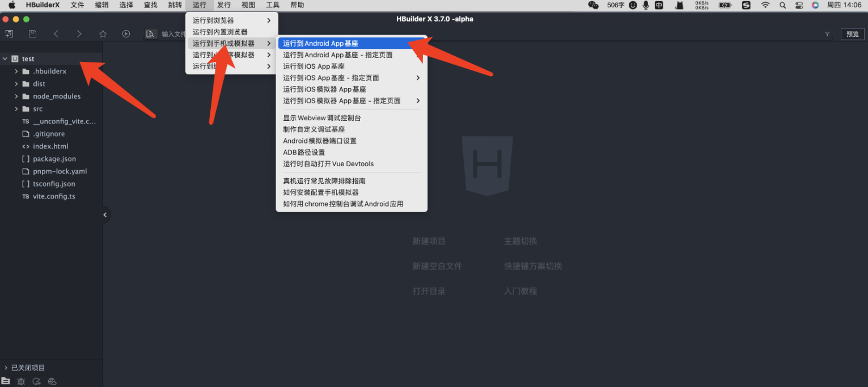Image resolution: width=868 pixels, height=387 pixels.
Task: Click the cat icon in macOS menu bar
Action: [679, 5]
